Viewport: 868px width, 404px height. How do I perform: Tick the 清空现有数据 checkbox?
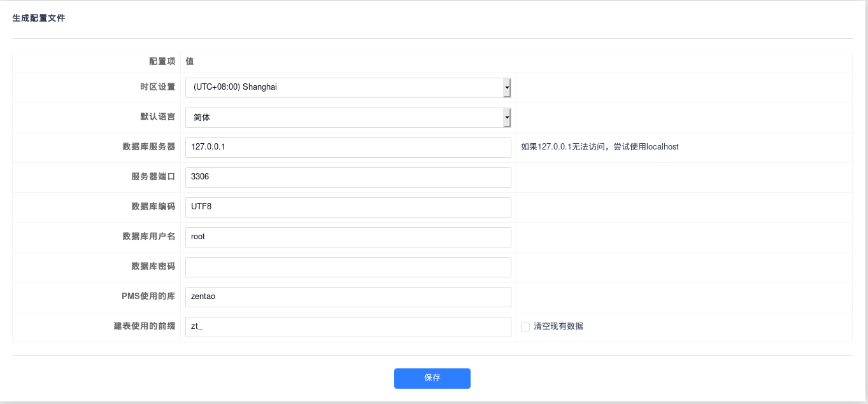pos(525,327)
